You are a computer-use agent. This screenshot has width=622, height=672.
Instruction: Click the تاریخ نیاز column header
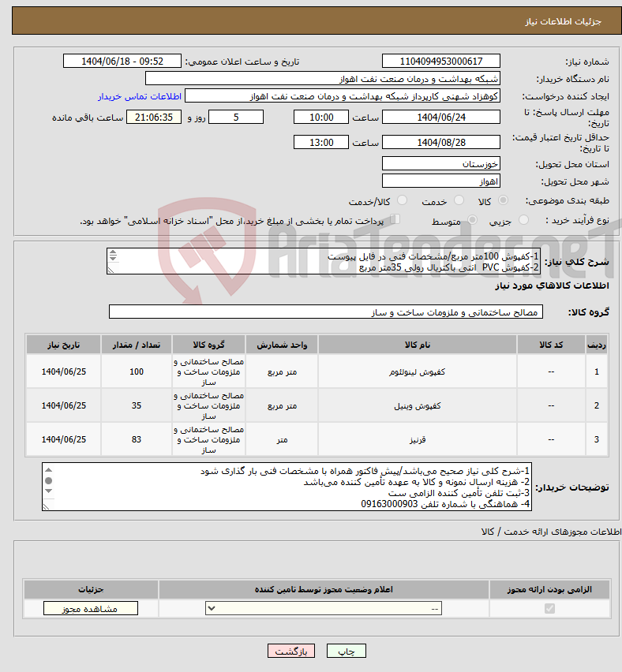[63, 345]
